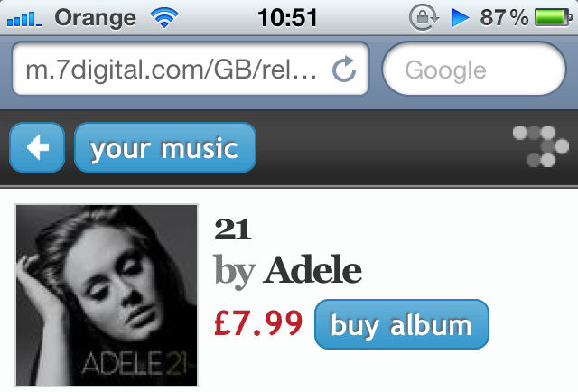
Task: Tap the Wi-Fi signal icon
Action: click(164, 17)
